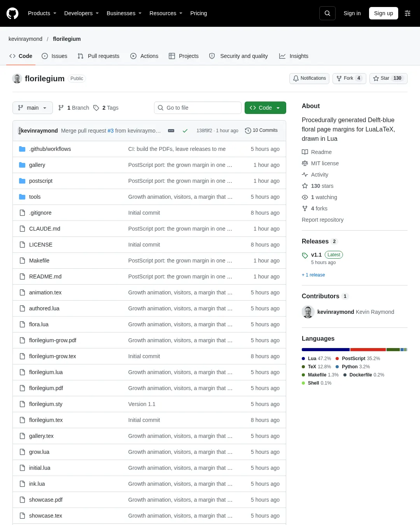Click the contributor kevinraymond avatar

pyautogui.click(x=308, y=312)
